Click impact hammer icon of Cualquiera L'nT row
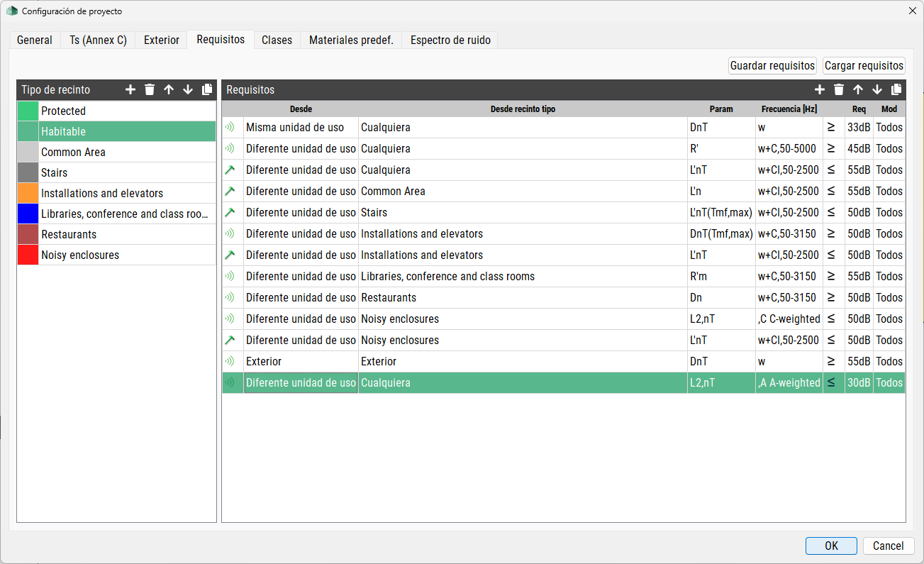The image size is (924, 564). pyautogui.click(x=230, y=170)
